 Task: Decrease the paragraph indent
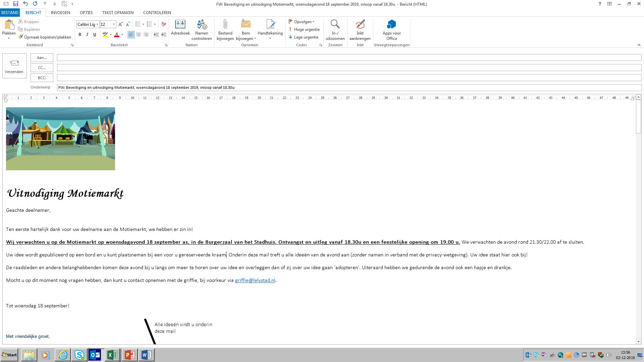(x=156, y=35)
